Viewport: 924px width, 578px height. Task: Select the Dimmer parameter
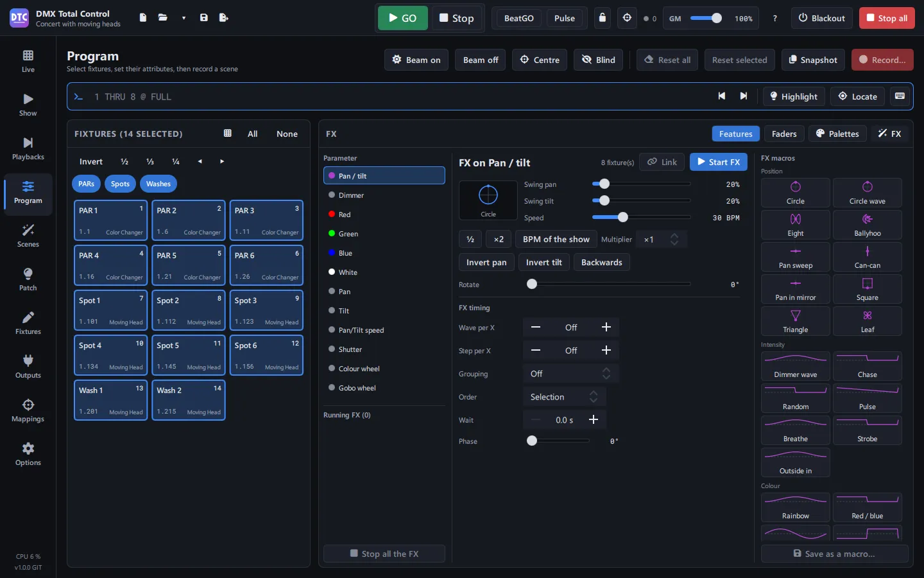[x=384, y=195]
